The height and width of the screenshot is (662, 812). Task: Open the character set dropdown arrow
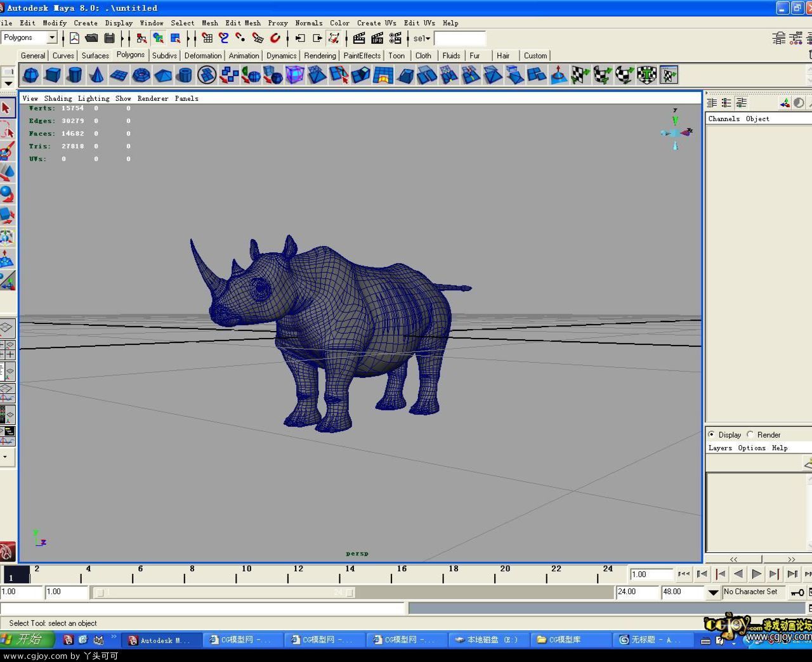713,592
